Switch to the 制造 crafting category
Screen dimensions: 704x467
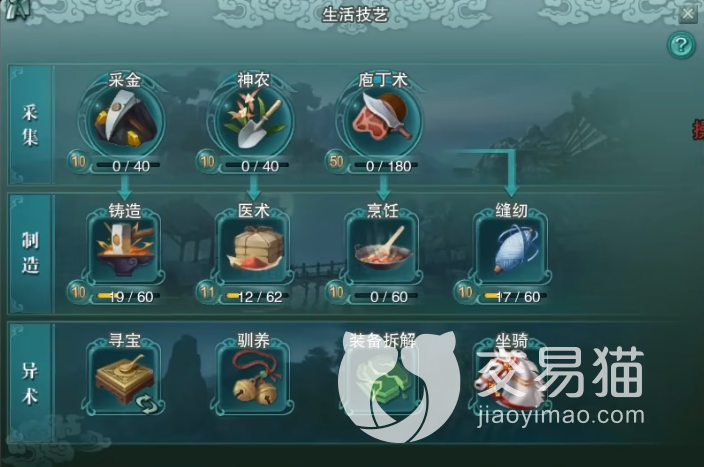[x=30, y=254]
